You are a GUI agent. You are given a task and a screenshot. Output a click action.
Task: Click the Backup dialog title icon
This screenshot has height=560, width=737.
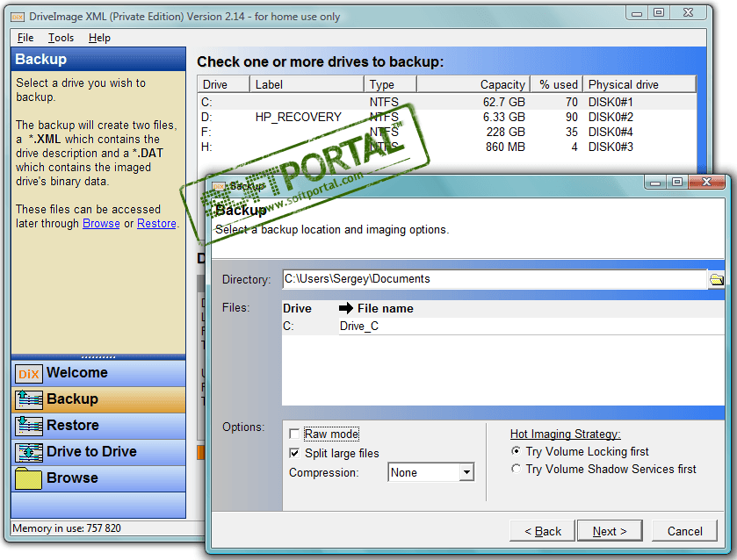218,186
